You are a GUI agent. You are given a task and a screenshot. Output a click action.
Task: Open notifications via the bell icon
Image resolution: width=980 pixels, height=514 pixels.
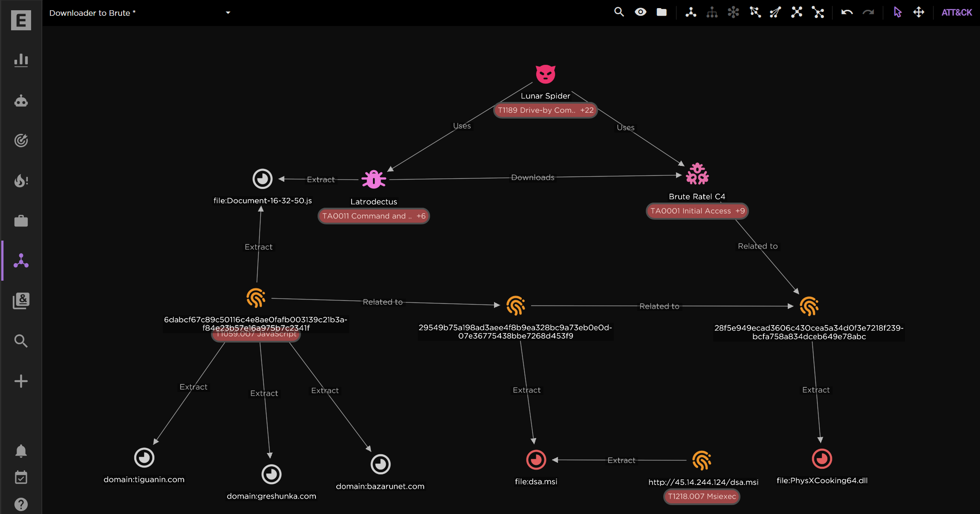point(21,451)
